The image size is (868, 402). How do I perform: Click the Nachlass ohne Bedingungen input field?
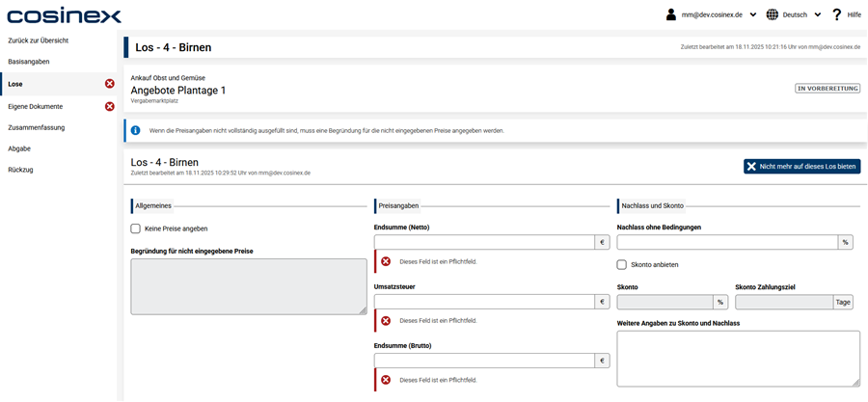pos(727,243)
